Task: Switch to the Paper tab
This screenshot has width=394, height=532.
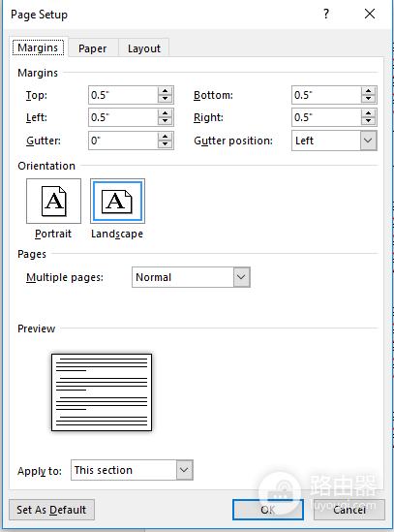Action: tap(93, 48)
